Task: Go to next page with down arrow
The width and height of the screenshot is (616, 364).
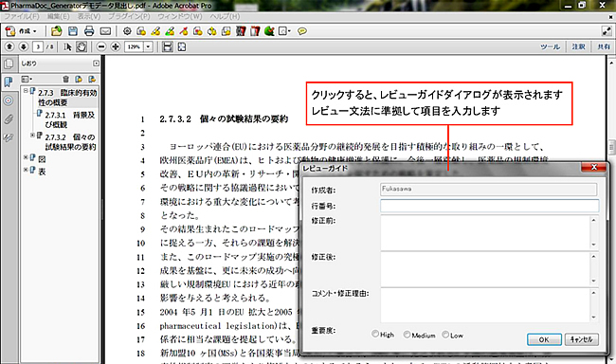Action: [x=24, y=46]
